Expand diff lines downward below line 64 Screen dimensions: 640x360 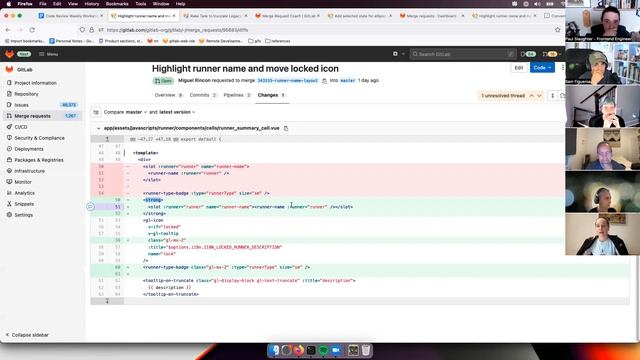[107, 301]
